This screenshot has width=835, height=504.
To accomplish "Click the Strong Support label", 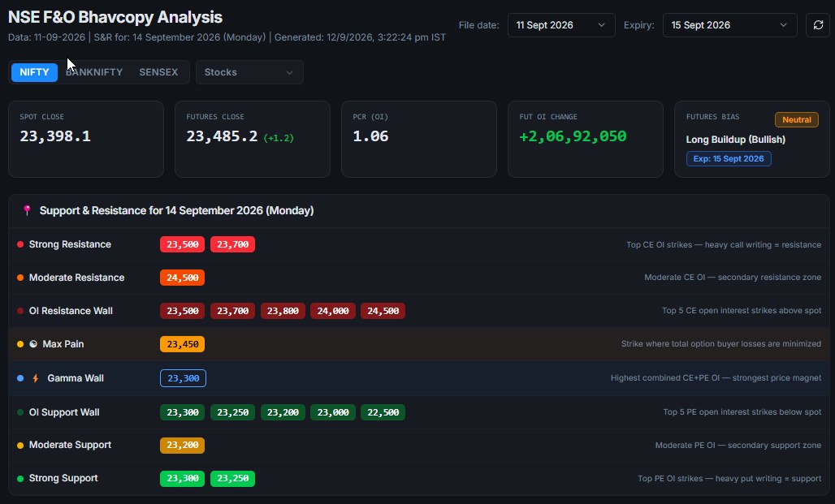I will pos(63,479).
